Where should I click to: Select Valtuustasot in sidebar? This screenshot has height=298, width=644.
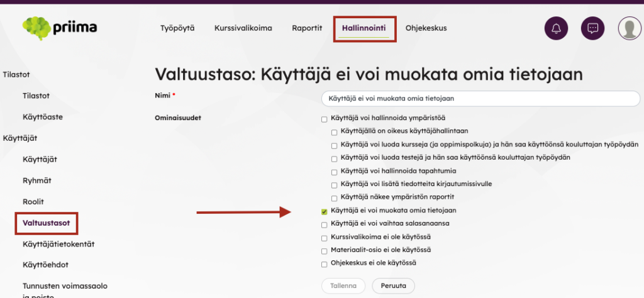point(47,223)
